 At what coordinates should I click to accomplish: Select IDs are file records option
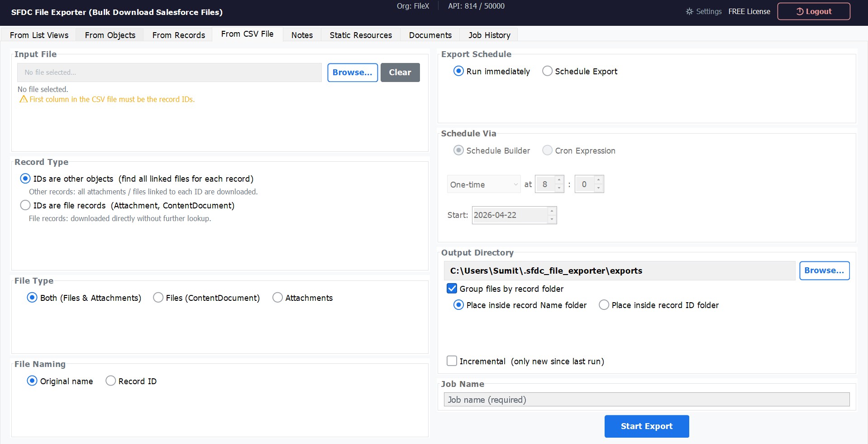[x=25, y=205]
